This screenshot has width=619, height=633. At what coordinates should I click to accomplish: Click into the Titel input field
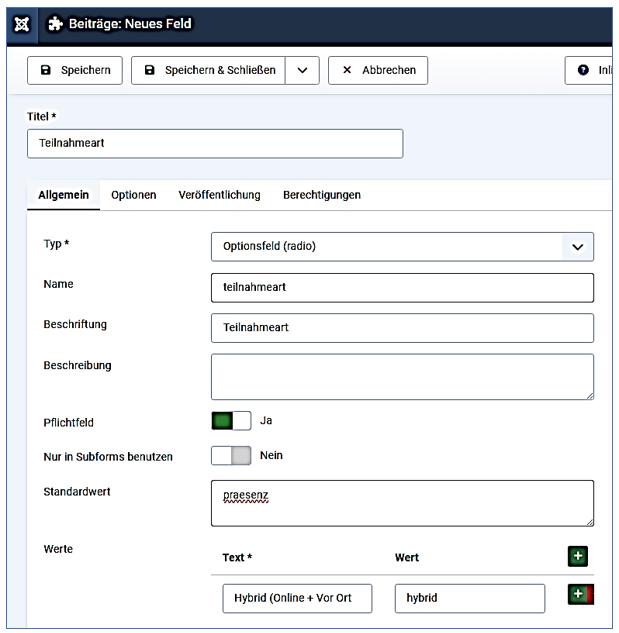point(214,143)
